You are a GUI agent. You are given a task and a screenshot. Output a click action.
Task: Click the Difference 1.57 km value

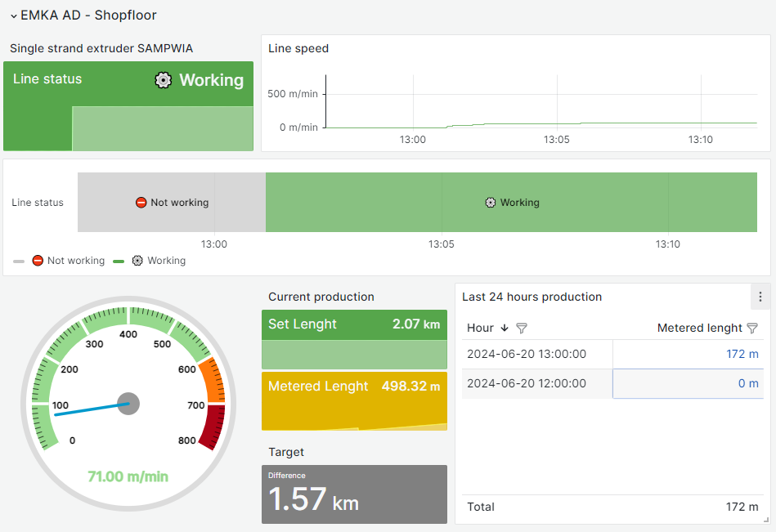314,498
